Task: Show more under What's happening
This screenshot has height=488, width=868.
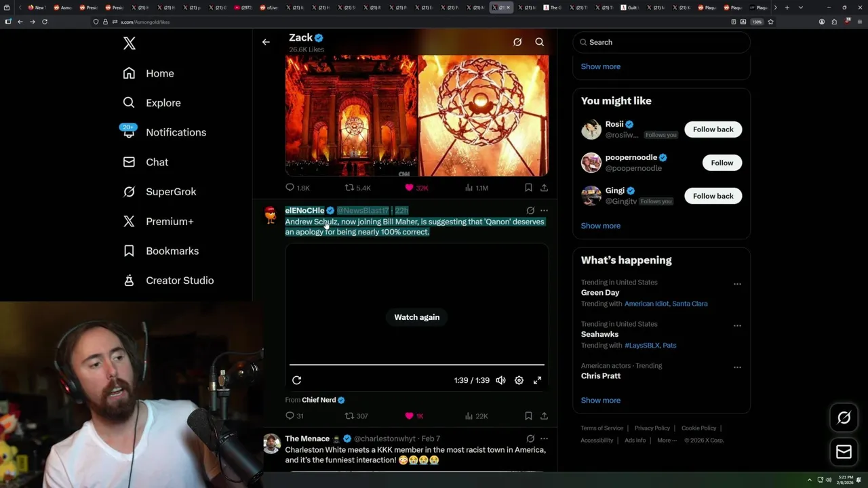Action: point(600,400)
